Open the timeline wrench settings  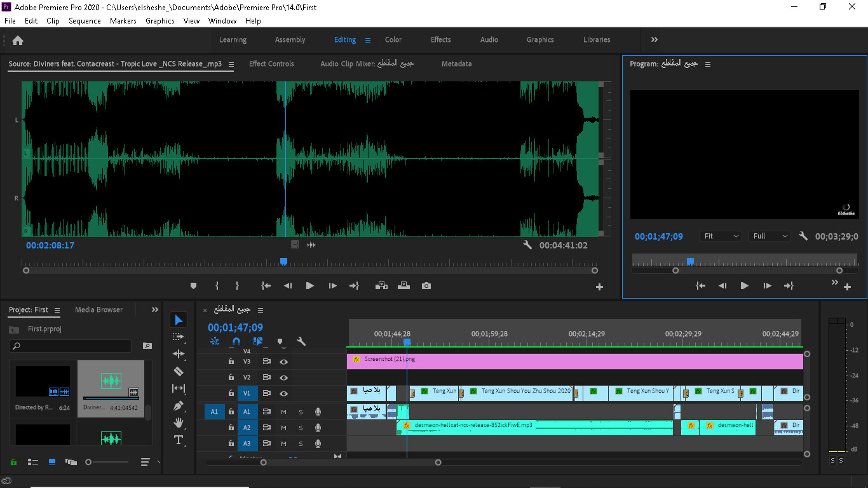coord(301,341)
